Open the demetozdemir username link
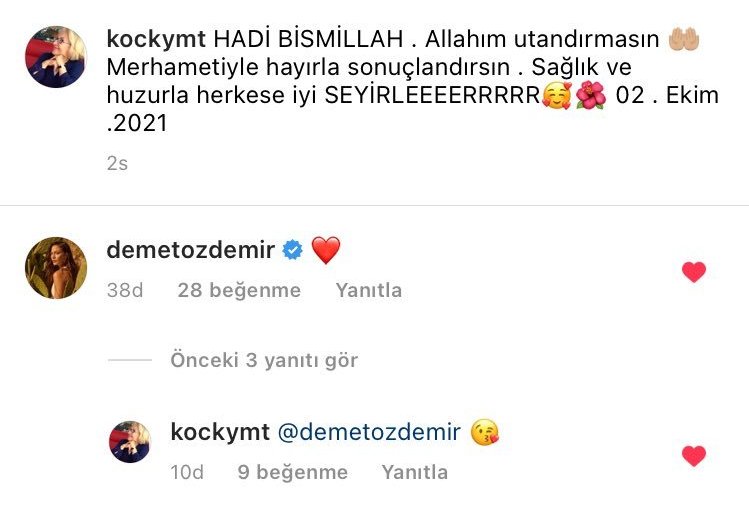 (x=191, y=250)
